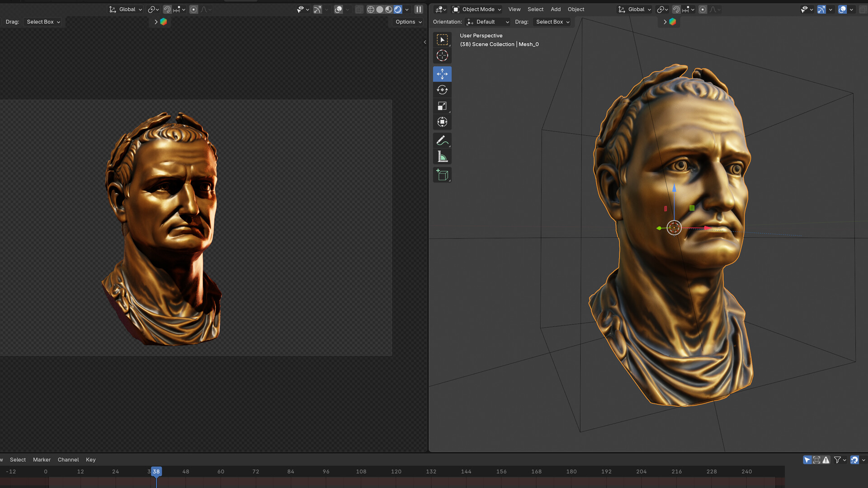868x488 pixels.
Task: Toggle Only Show Errors warning icon in timeline
Action: click(826, 460)
